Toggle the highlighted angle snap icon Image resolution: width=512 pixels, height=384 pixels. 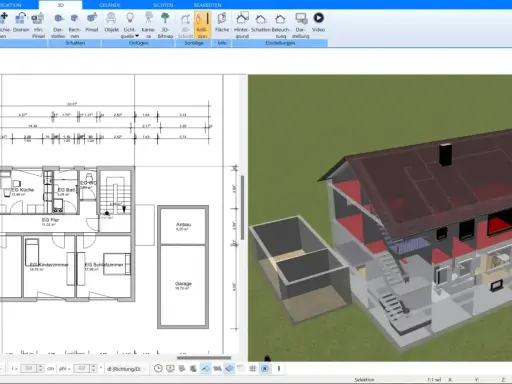[205, 368]
